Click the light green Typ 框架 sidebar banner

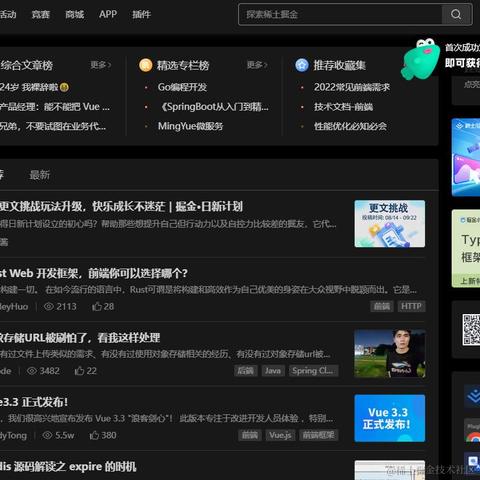466,248
